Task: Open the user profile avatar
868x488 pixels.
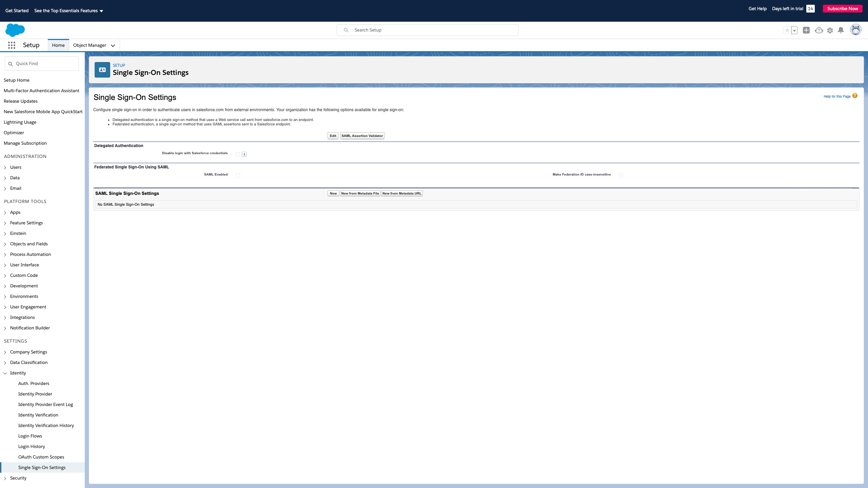Action: (855, 30)
